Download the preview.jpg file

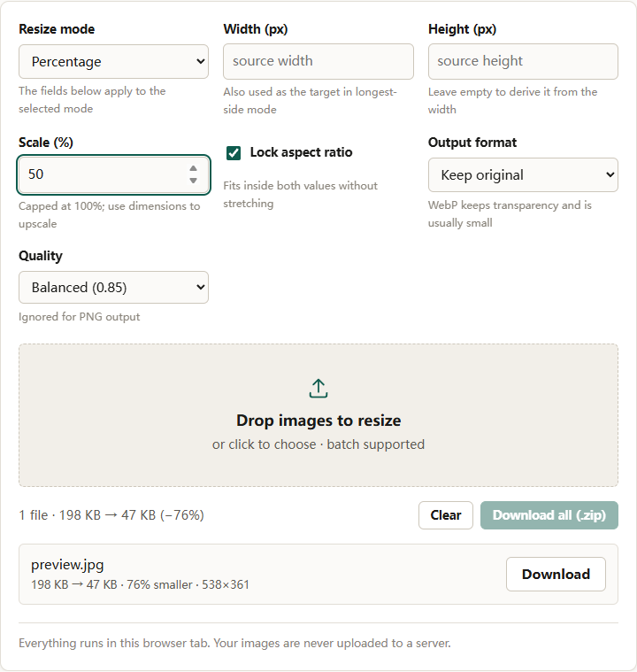pyautogui.click(x=556, y=575)
